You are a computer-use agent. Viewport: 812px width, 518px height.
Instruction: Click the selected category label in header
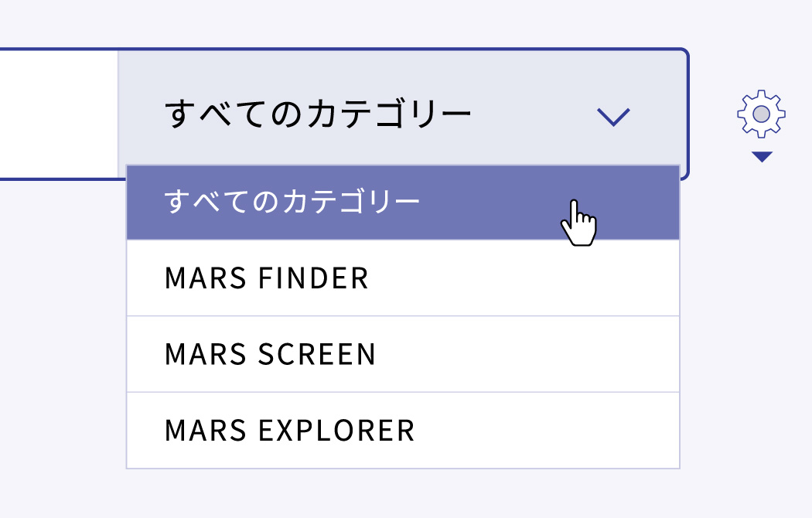pos(317,114)
